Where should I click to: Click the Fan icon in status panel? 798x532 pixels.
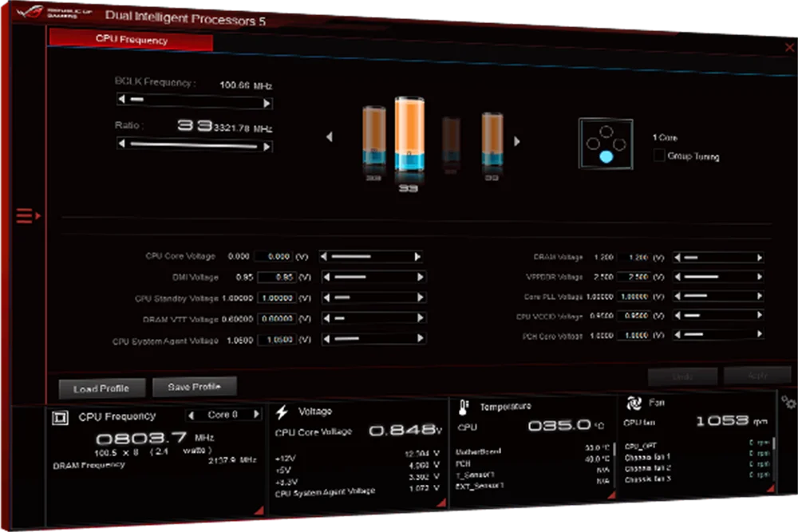(x=634, y=404)
